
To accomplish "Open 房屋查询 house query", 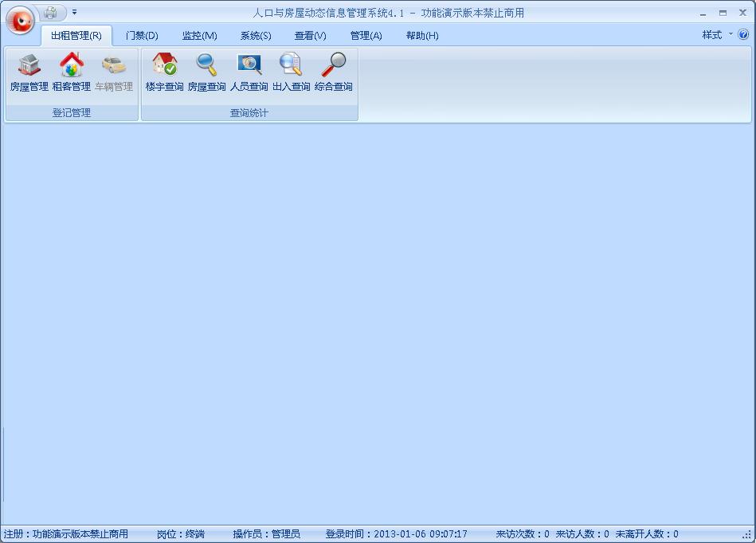I will point(206,72).
